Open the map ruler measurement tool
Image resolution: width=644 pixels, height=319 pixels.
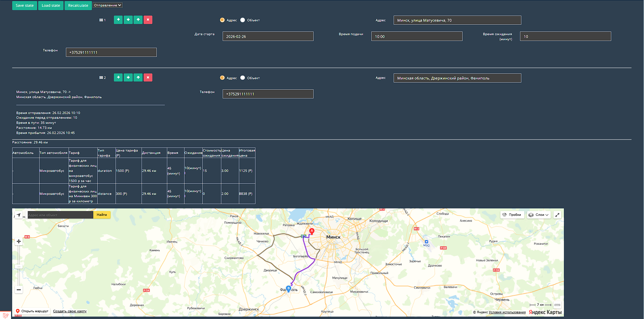pyautogui.click(x=557, y=305)
